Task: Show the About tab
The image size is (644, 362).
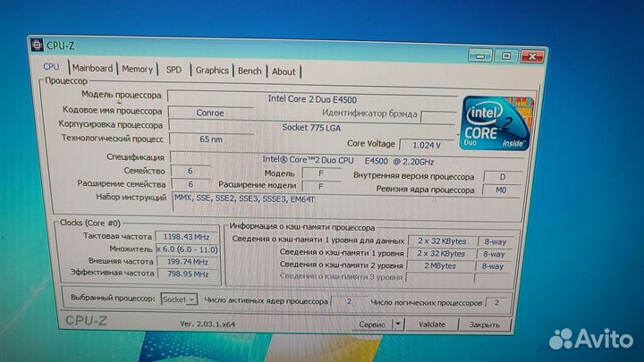Action: point(284,72)
